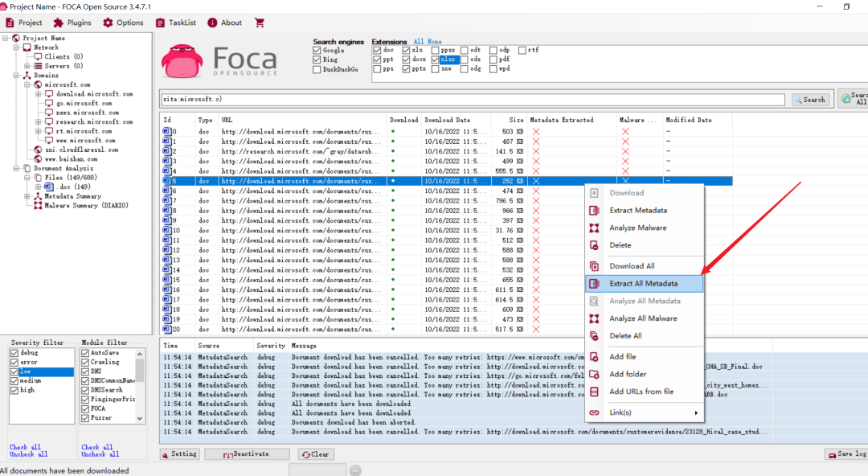Expand the Servers tree node
The height and width of the screenshot is (476, 868).
pos(27,66)
